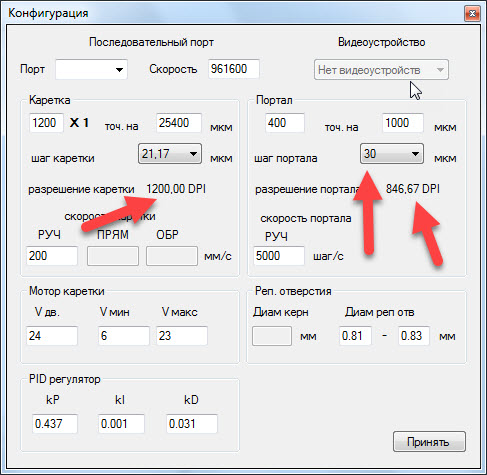Open the Нет видеоустройств dropdown
The image size is (487, 475).
click(381, 70)
